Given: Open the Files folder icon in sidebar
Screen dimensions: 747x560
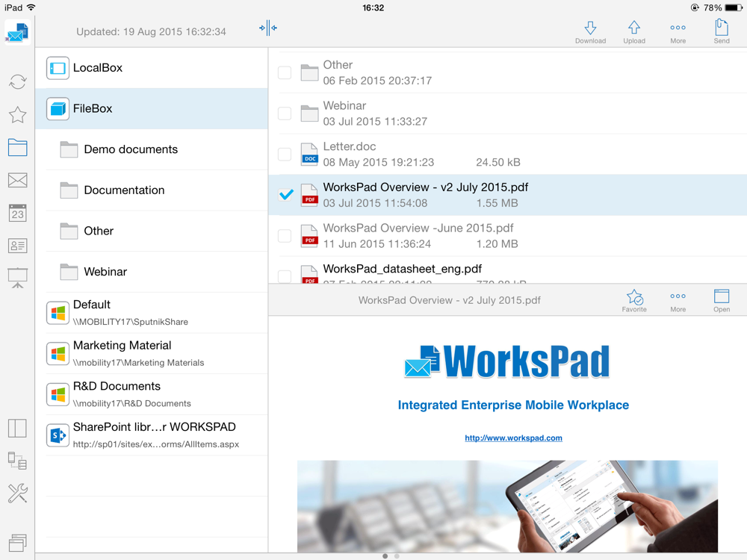Looking at the screenshot, I should (18, 148).
